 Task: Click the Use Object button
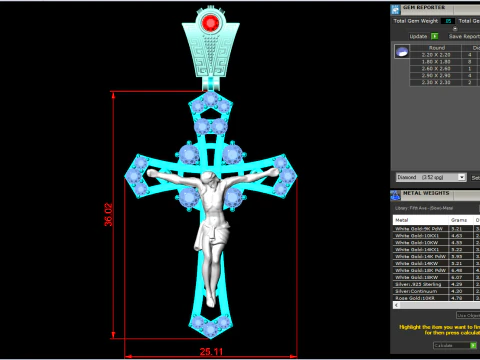click(x=468, y=315)
